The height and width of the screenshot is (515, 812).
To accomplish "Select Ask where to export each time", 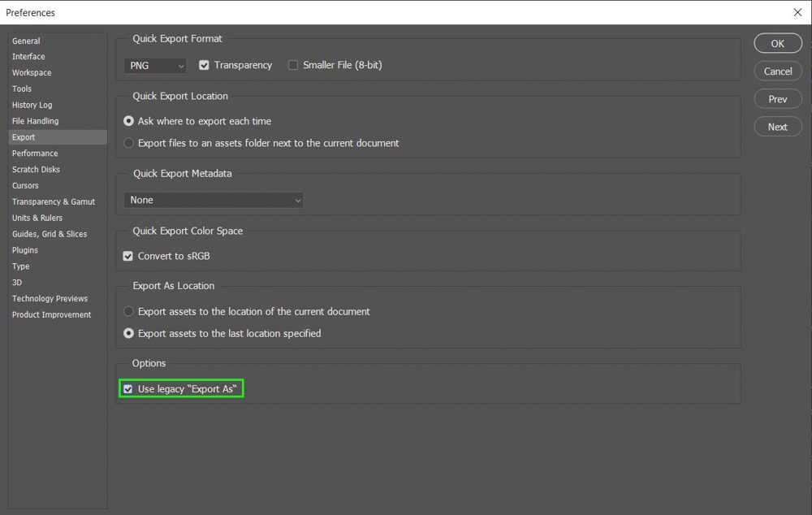I will pyautogui.click(x=128, y=121).
